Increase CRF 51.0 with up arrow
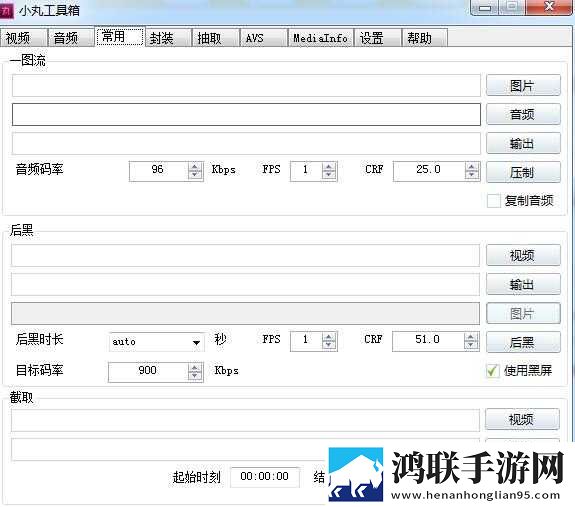575x507 pixels. tap(471, 337)
